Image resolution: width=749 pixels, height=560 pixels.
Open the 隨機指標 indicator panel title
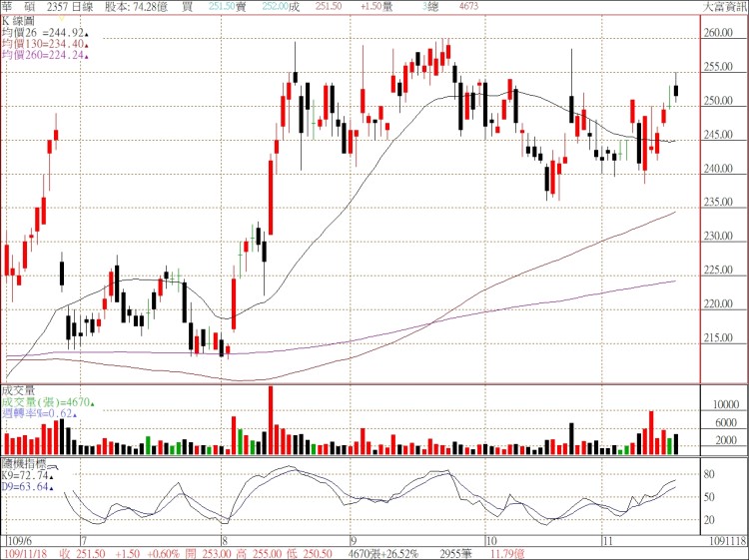click(22, 466)
